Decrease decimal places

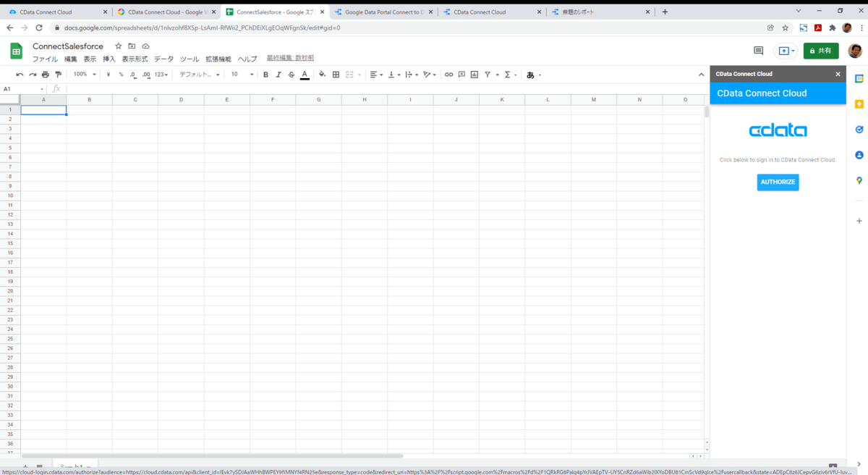point(134,75)
